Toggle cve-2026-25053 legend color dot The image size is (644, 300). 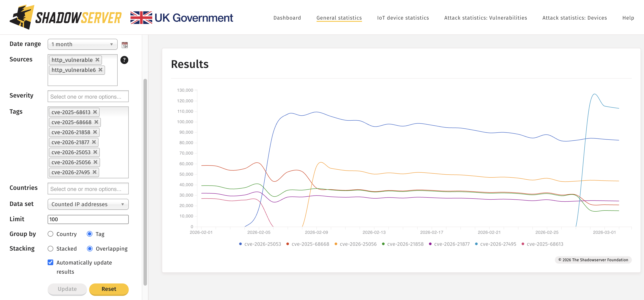pyautogui.click(x=240, y=244)
